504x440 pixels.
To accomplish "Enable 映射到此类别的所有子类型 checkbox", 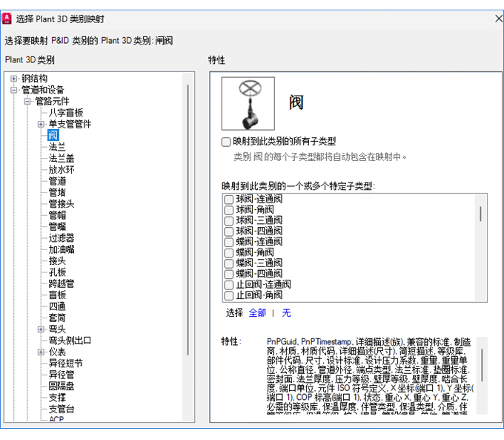I will (226, 142).
